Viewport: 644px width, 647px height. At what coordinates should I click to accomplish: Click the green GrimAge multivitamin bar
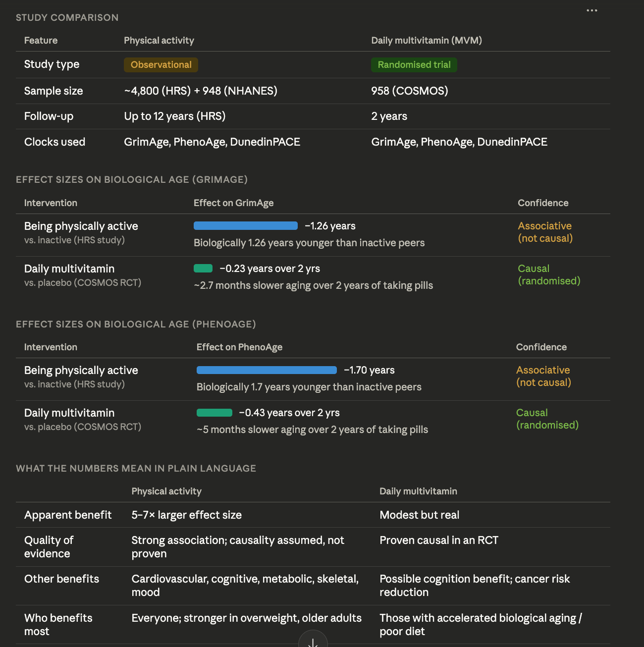click(x=203, y=269)
